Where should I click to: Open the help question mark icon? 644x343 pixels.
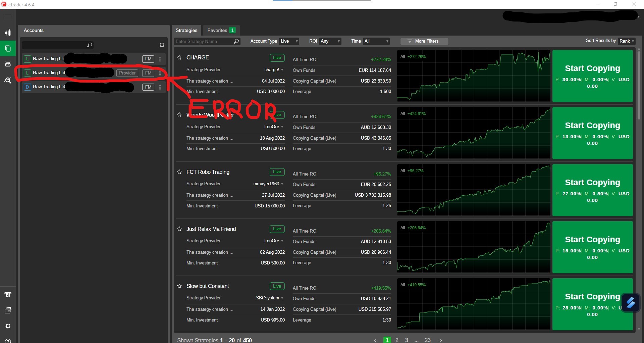coord(8,341)
